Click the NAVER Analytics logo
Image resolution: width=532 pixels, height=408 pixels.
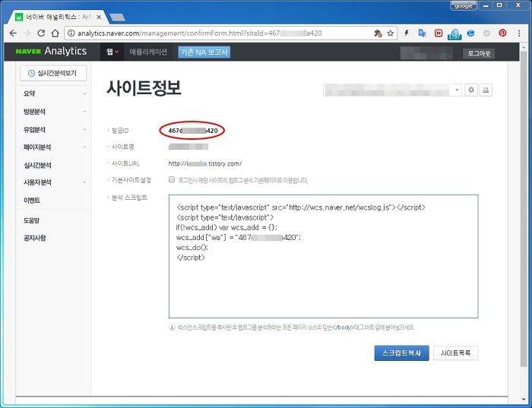(51, 51)
